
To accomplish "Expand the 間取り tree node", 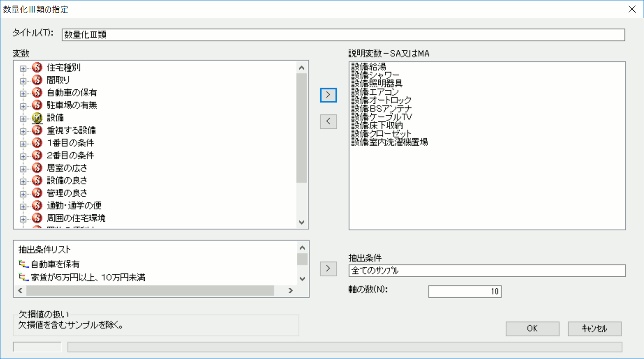I will coord(23,81).
